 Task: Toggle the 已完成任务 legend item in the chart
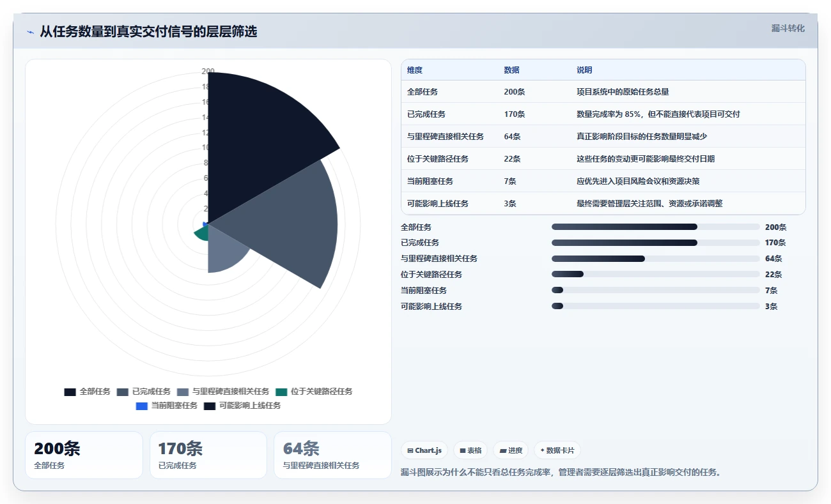pos(144,392)
